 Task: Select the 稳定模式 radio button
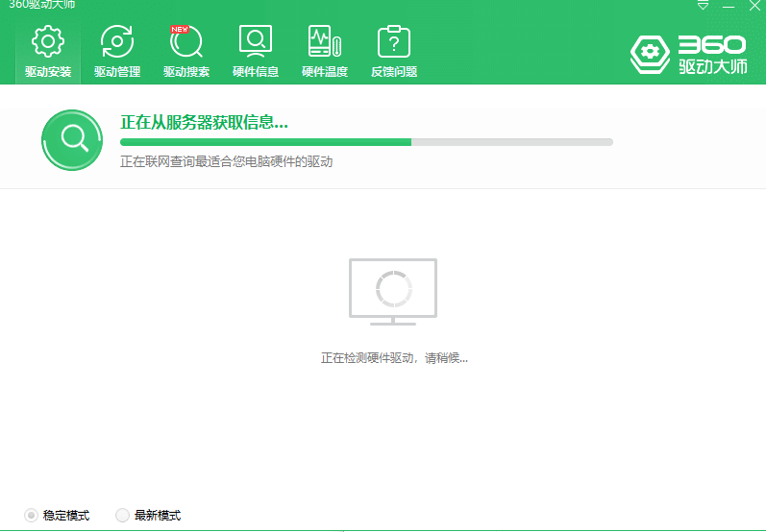pyautogui.click(x=32, y=515)
